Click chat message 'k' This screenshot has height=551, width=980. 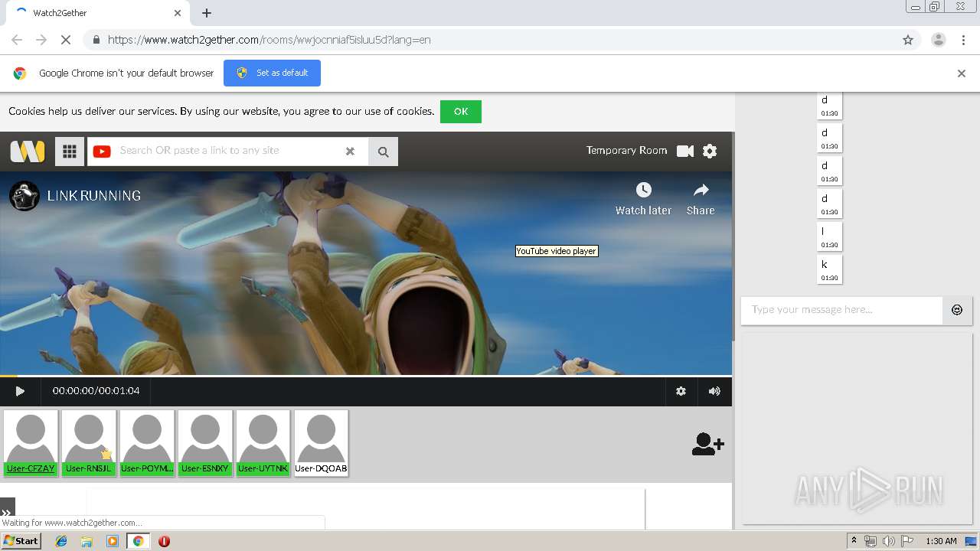[830, 270]
